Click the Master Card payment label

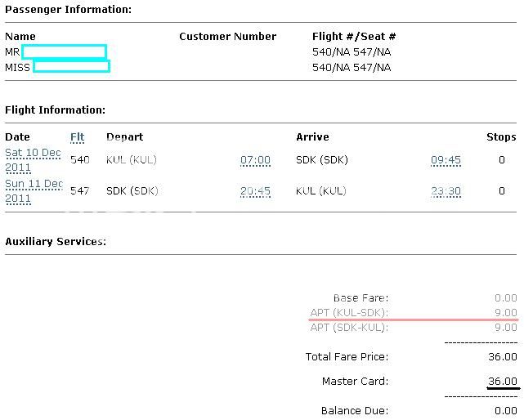pyautogui.click(x=355, y=382)
